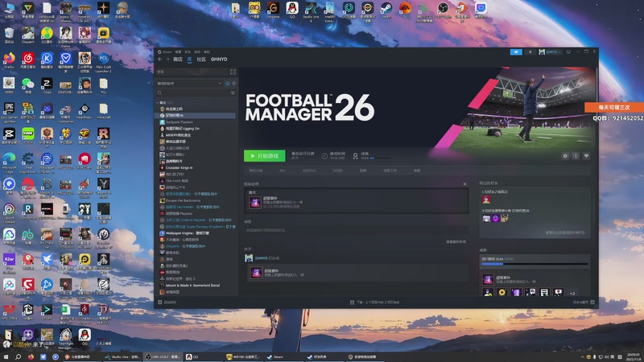The height and width of the screenshot is (362, 644).
Task: Open the blue announcements megaphone button
Action: coord(516,52)
